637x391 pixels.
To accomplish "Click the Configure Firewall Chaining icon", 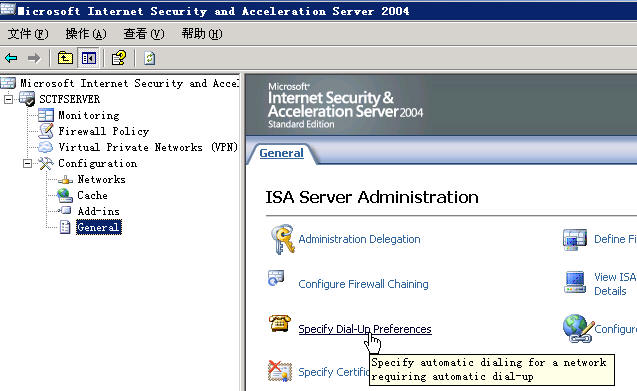I will 276,278.
